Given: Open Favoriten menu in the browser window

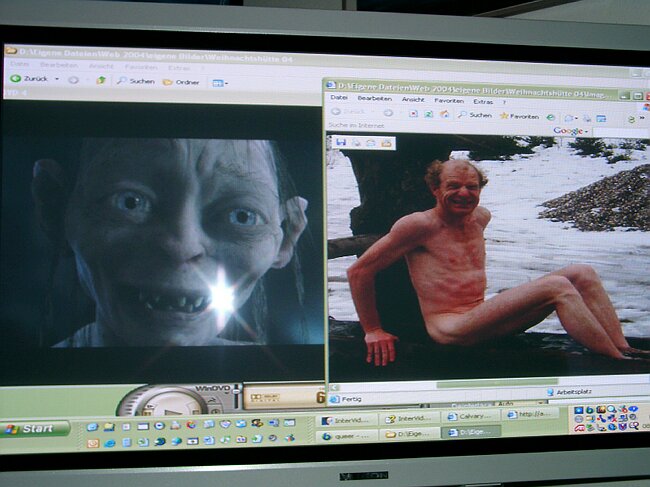Looking at the screenshot, I should pyautogui.click(x=449, y=100).
